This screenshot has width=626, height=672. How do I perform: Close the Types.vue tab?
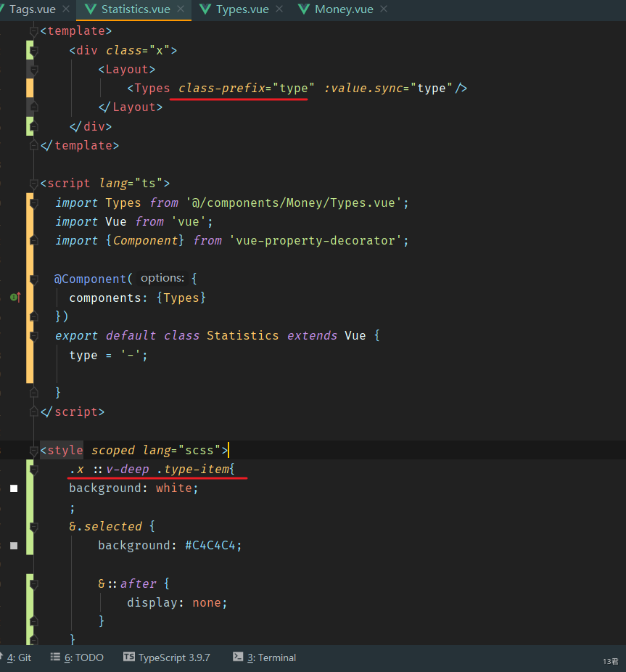click(279, 9)
